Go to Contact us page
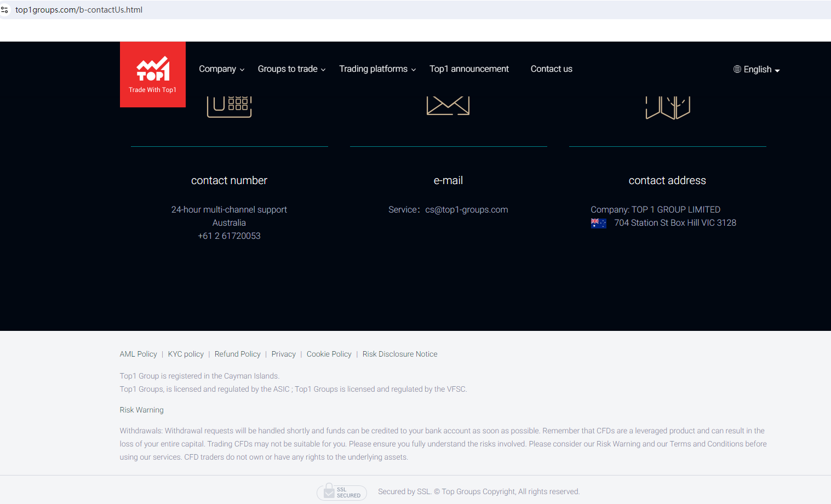 552,69
